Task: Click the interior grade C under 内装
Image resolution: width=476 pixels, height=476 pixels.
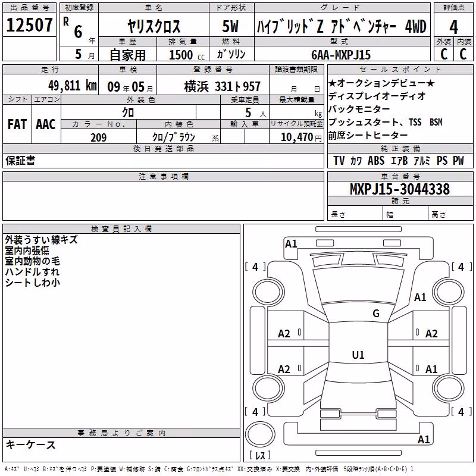Action: coord(463,54)
